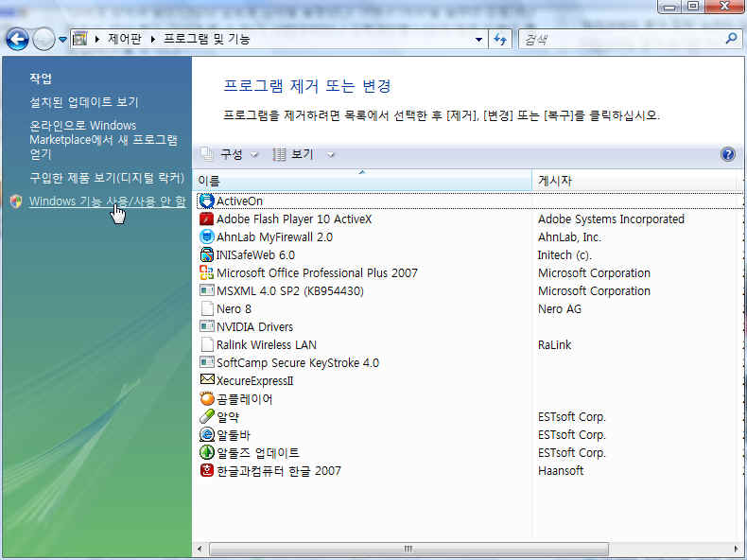The image size is (747, 560).
Task: Select SoftCamp Secure KeyStroke 4.0 icon
Action: tap(206, 362)
